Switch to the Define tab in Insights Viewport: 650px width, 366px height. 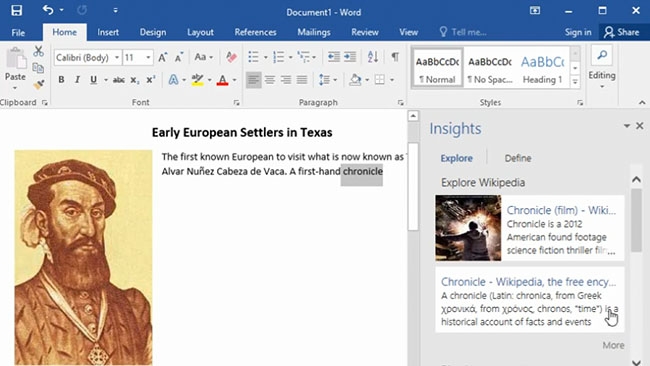click(518, 158)
